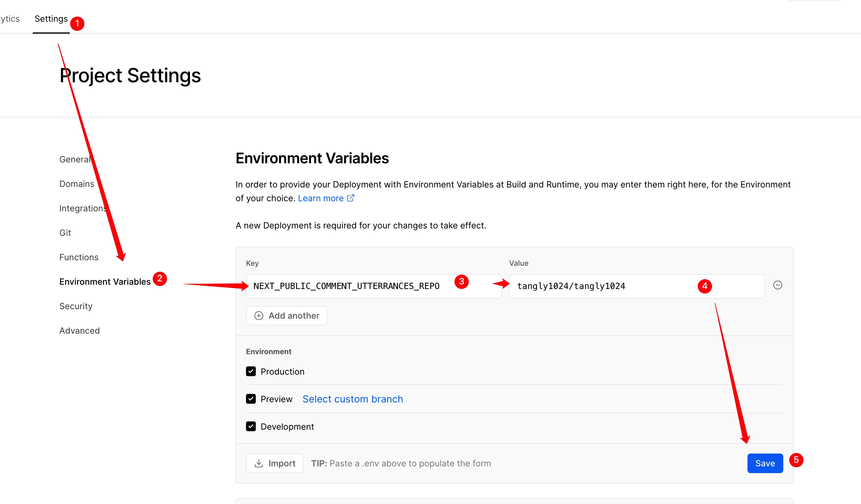Open the partially visible Analytics tab
This screenshot has width=861, height=504.
pyautogui.click(x=9, y=19)
